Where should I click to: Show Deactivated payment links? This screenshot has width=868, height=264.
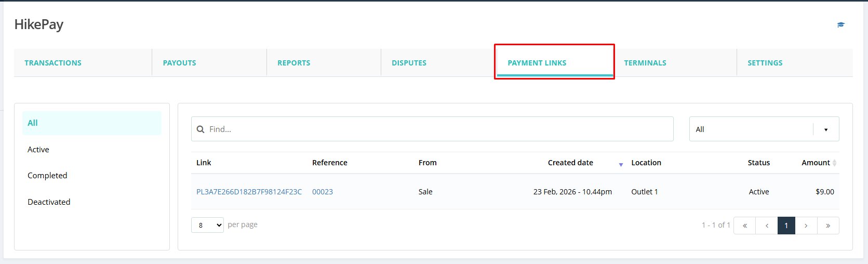(49, 202)
